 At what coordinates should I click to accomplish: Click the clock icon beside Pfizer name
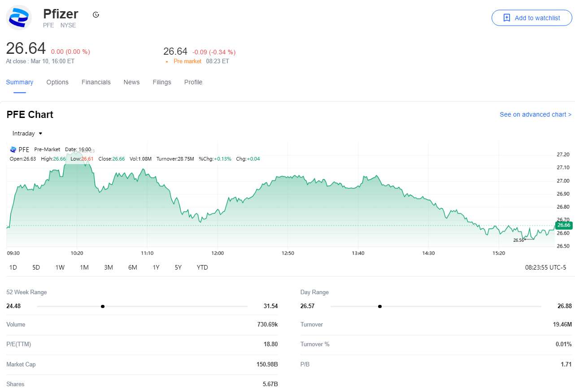tap(96, 15)
